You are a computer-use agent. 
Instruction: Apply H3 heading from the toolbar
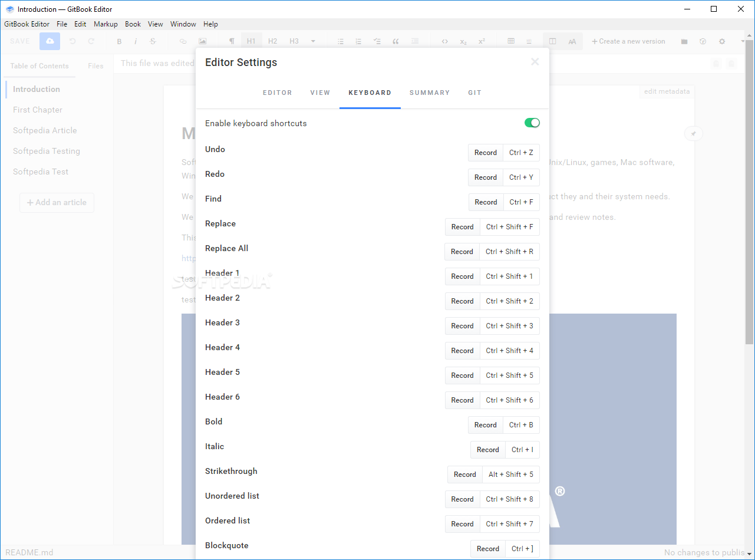coord(294,41)
